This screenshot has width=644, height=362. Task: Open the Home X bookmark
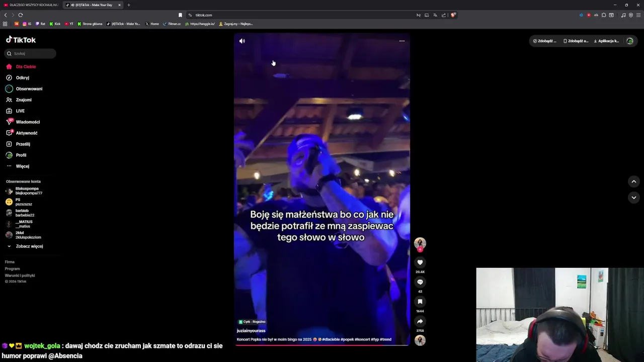coord(152,24)
